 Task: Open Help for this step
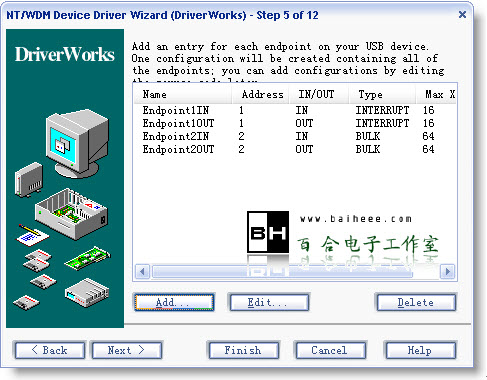pyautogui.click(x=420, y=350)
